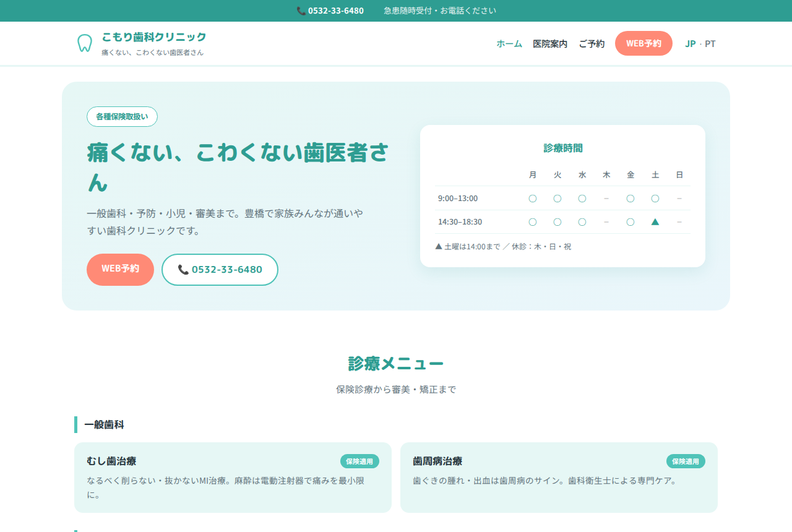Screen dimensions: 792x532
Task: Click the header WEB予約 button
Action: pos(643,43)
